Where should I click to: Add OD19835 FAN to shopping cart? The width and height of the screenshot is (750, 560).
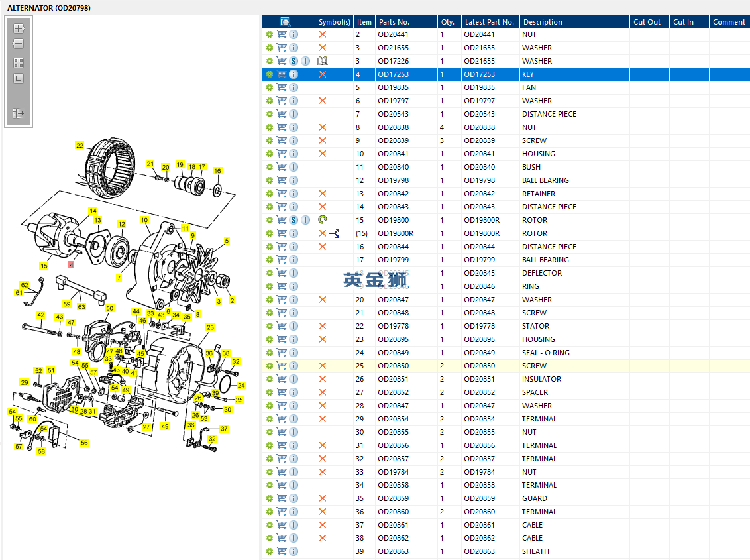coord(282,87)
